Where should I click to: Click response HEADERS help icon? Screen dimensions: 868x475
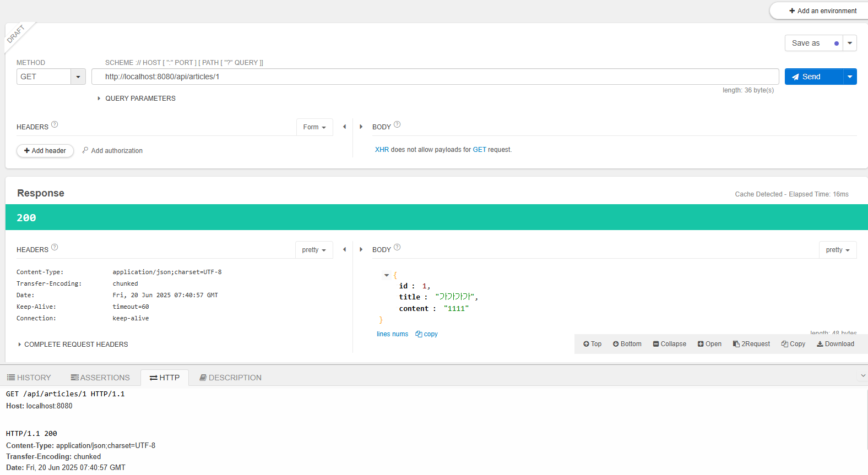coord(55,248)
